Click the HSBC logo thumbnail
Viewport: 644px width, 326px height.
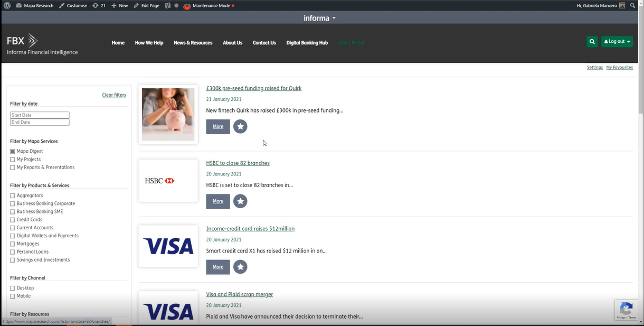[x=168, y=181]
